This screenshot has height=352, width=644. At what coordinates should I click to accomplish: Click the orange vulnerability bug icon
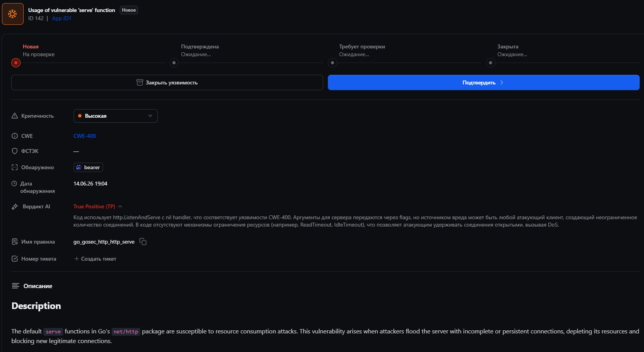[x=13, y=14]
